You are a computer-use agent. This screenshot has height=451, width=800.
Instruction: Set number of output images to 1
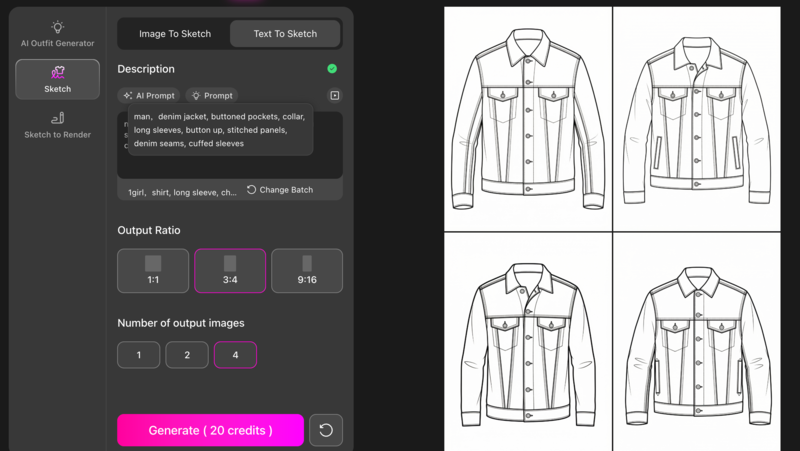(x=139, y=355)
